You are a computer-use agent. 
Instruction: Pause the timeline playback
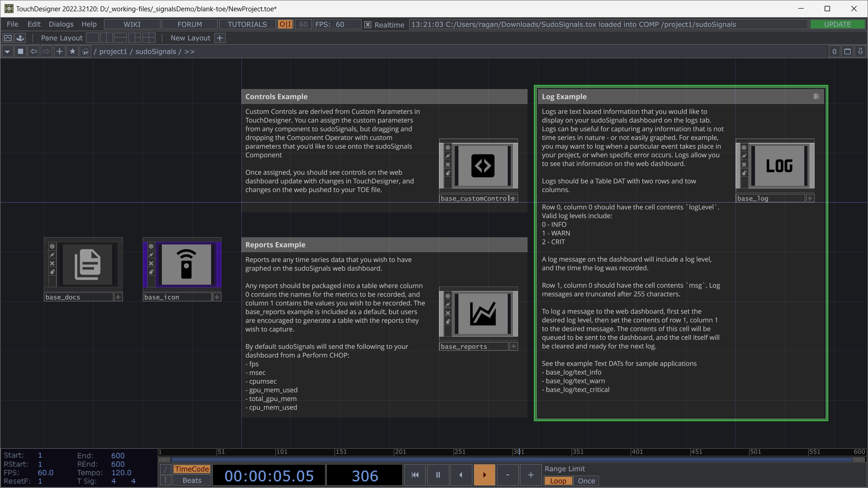point(438,475)
